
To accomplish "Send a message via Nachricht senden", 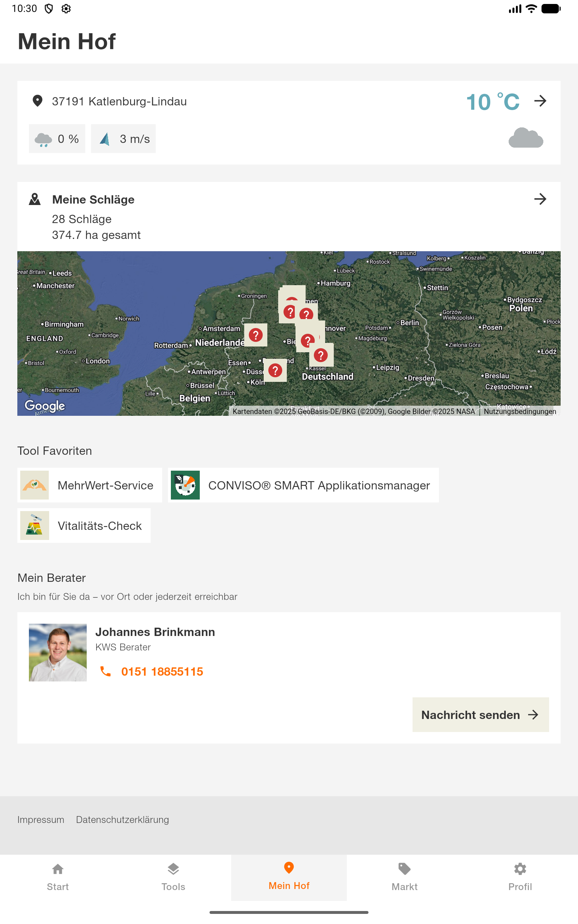I will pos(480,715).
